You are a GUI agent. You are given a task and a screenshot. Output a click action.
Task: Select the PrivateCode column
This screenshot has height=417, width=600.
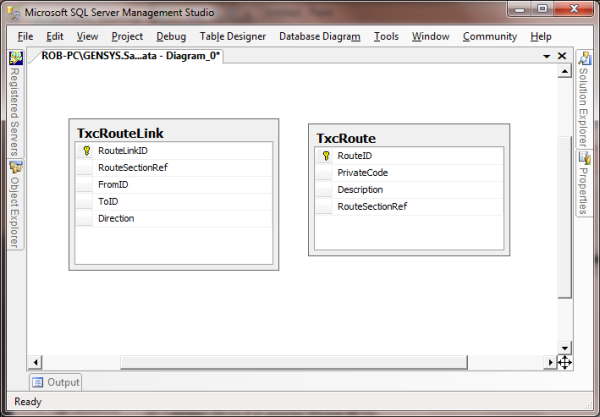coord(409,173)
